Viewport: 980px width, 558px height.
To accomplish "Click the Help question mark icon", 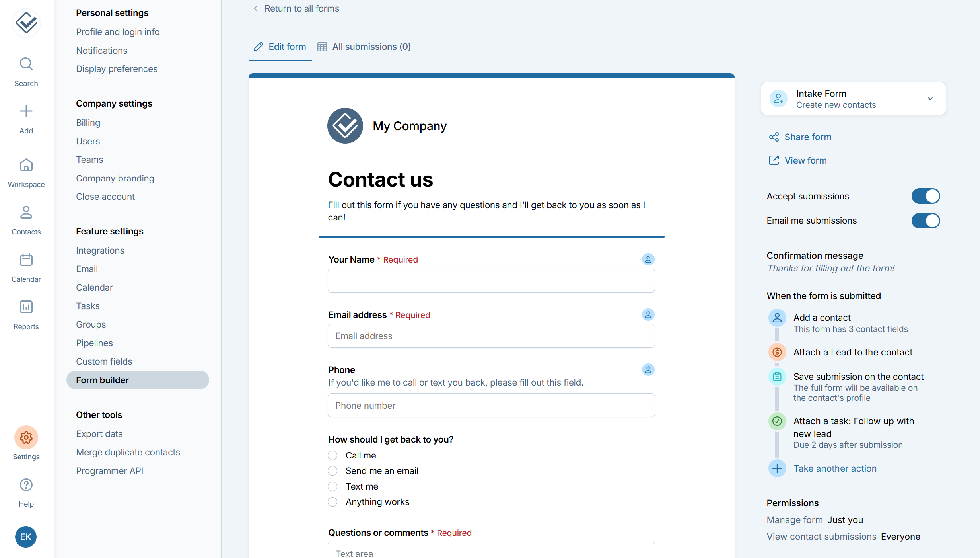I will pos(26,485).
